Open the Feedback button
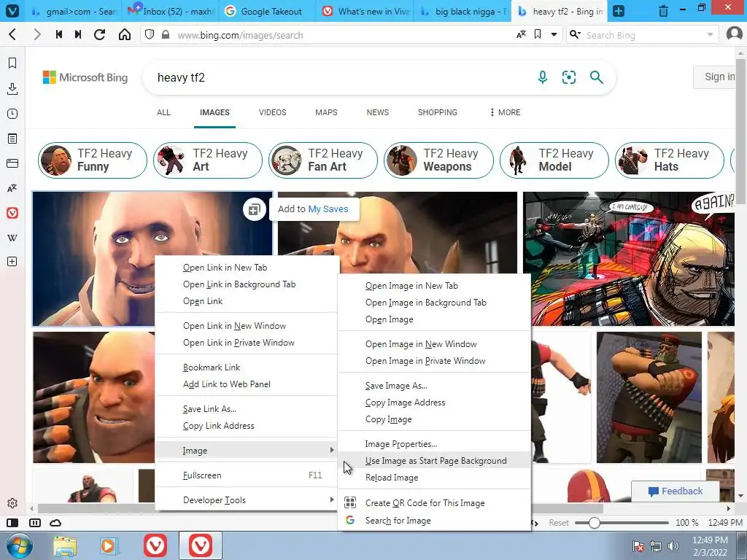This screenshot has width=747, height=560. coord(675,491)
